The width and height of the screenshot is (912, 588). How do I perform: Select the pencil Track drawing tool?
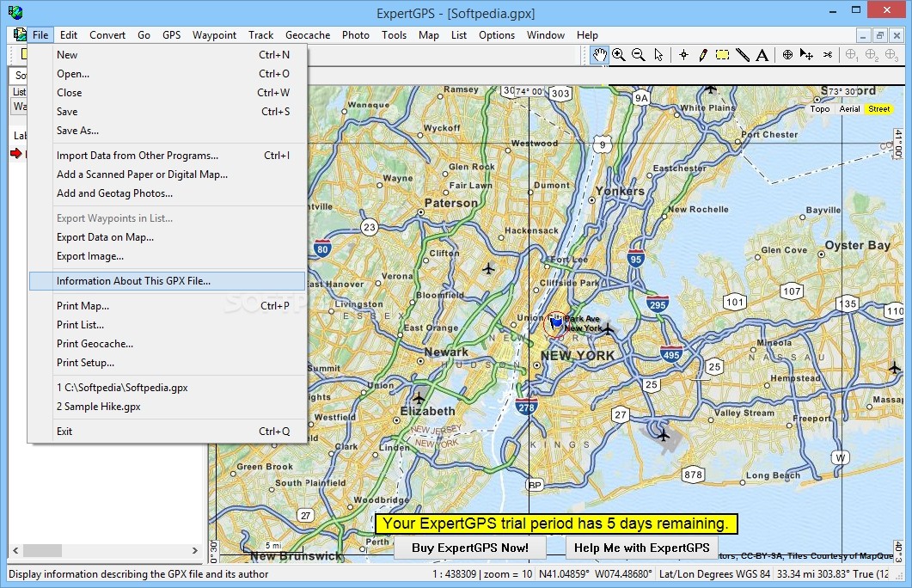pyautogui.click(x=703, y=55)
